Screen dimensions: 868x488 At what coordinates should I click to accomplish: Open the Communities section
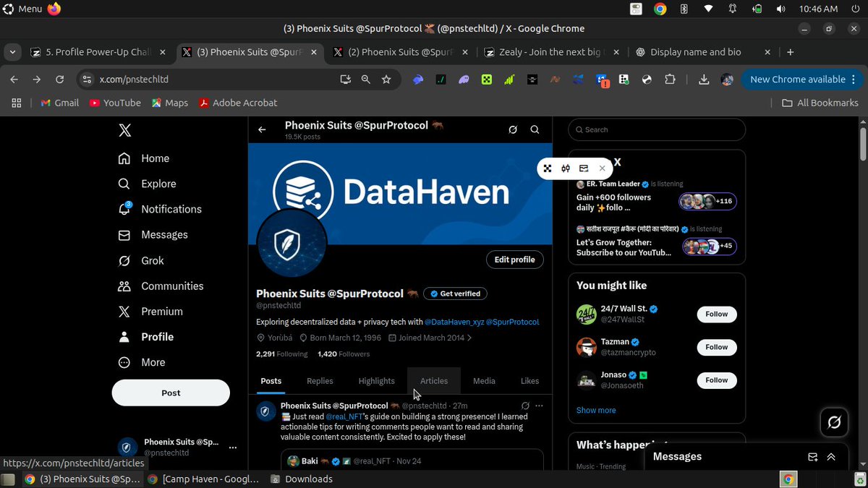click(160, 286)
